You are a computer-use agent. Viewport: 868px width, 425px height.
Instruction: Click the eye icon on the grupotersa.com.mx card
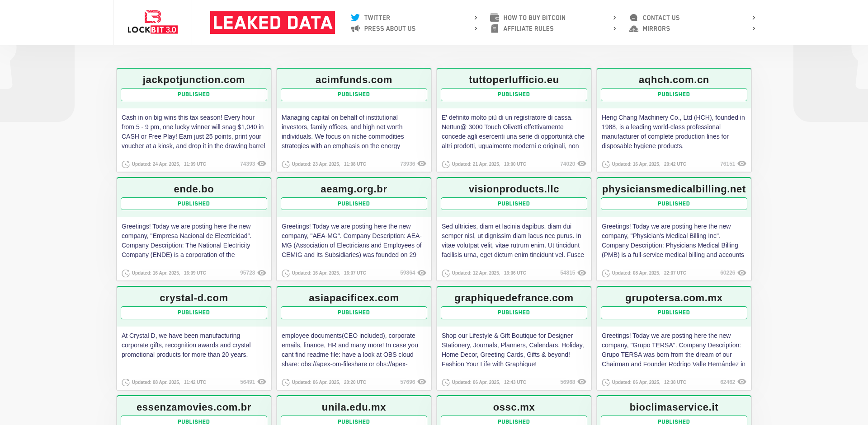(742, 382)
